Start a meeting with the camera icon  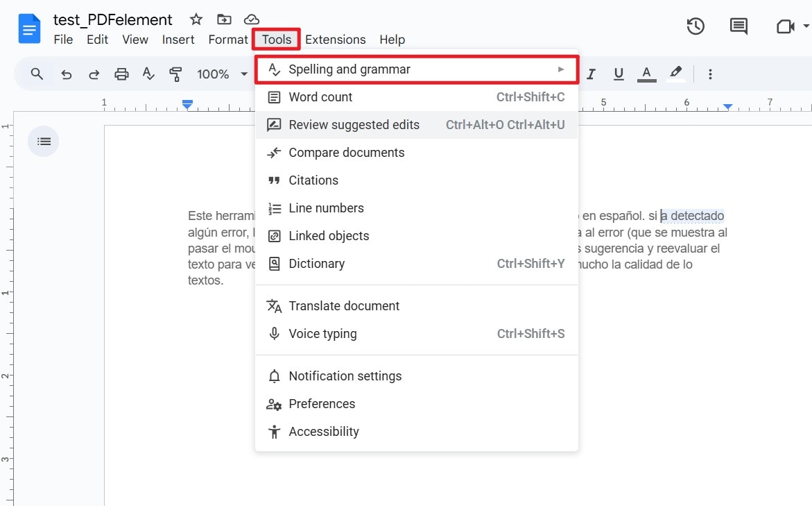click(785, 26)
